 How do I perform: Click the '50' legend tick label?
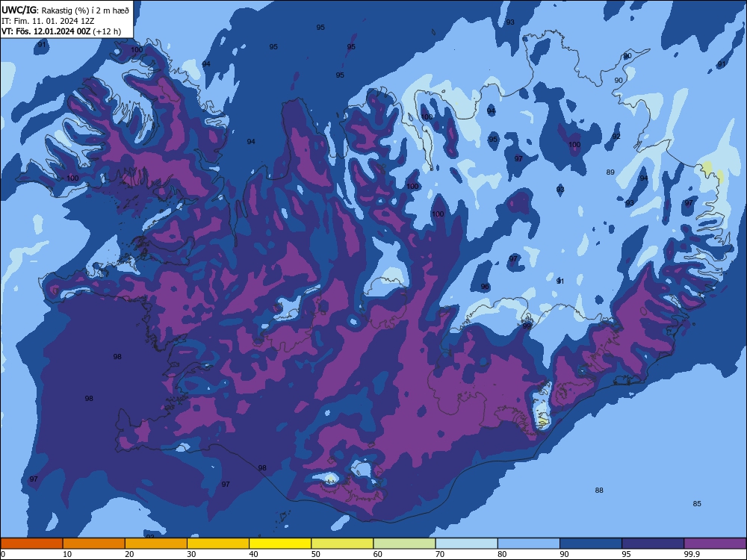point(316,554)
